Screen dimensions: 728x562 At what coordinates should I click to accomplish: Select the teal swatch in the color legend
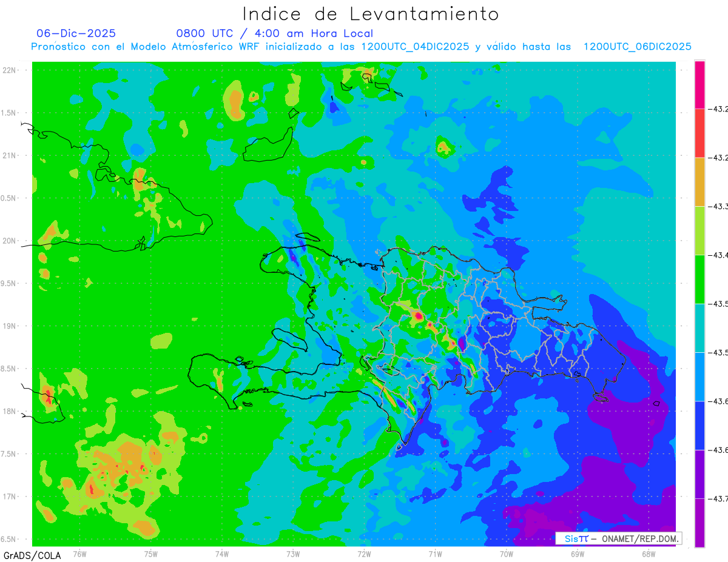click(699, 328)
